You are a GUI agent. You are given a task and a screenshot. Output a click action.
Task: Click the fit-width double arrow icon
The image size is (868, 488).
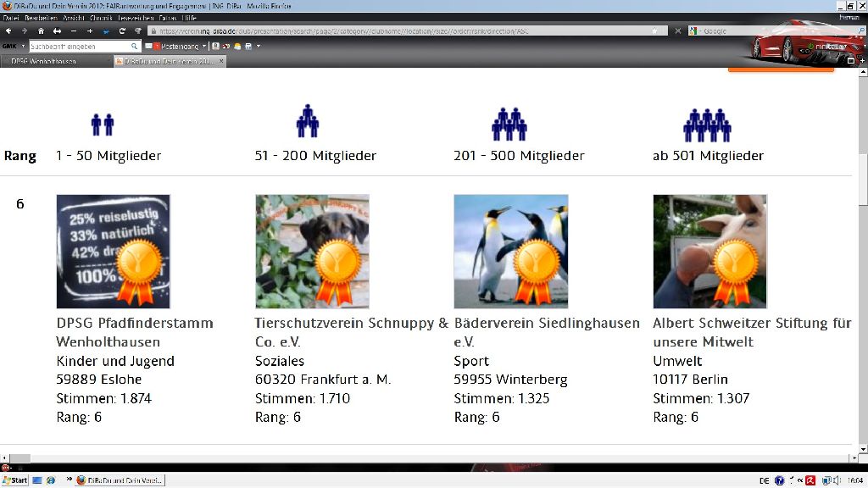click(57, 31)
